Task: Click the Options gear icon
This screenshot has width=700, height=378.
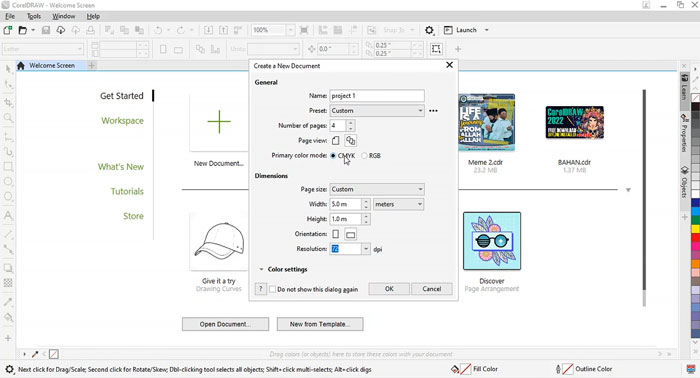Action: point(429,30)
